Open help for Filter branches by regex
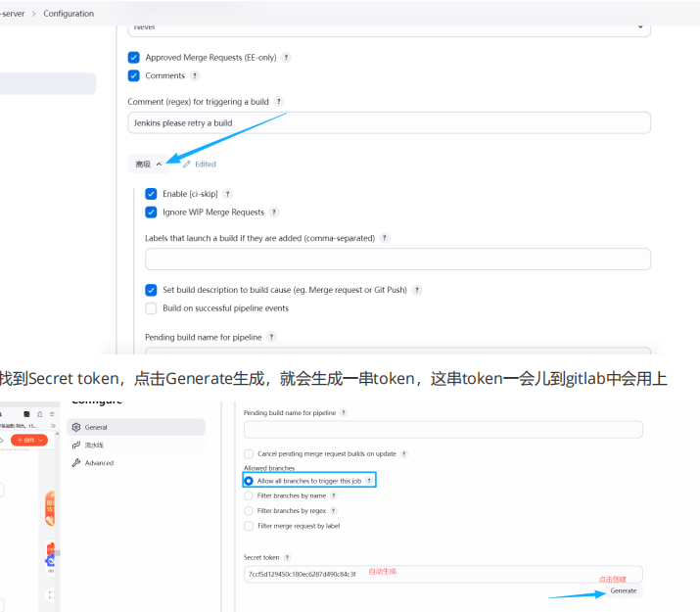This screenshot has height=612, width=700. (334, 511)
